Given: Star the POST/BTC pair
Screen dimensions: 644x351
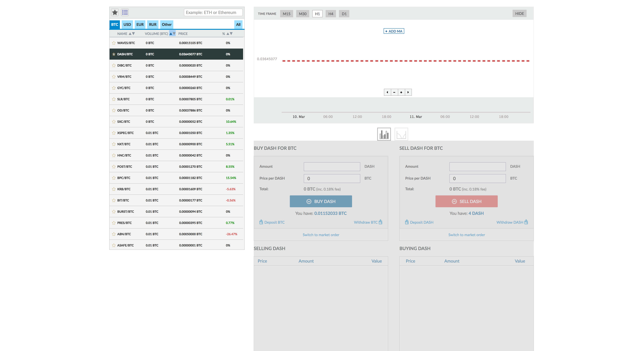Looking at the screenshot, I should point(114,167).
